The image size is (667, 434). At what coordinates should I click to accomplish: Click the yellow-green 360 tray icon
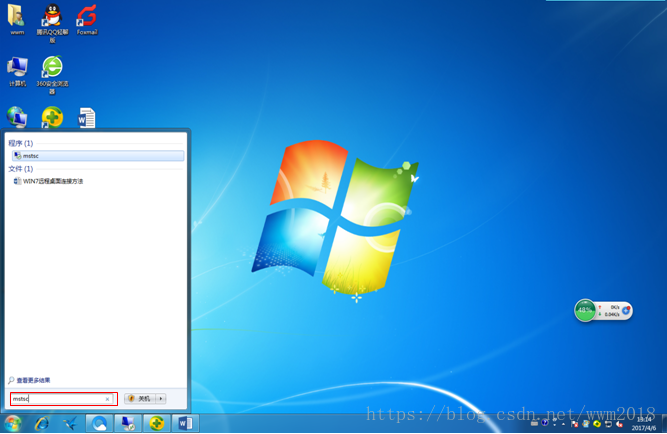click(597, 423)
